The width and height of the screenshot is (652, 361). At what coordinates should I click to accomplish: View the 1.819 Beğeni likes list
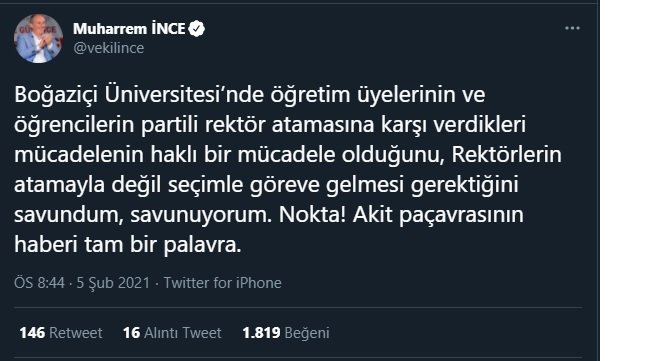click(286, 333)
